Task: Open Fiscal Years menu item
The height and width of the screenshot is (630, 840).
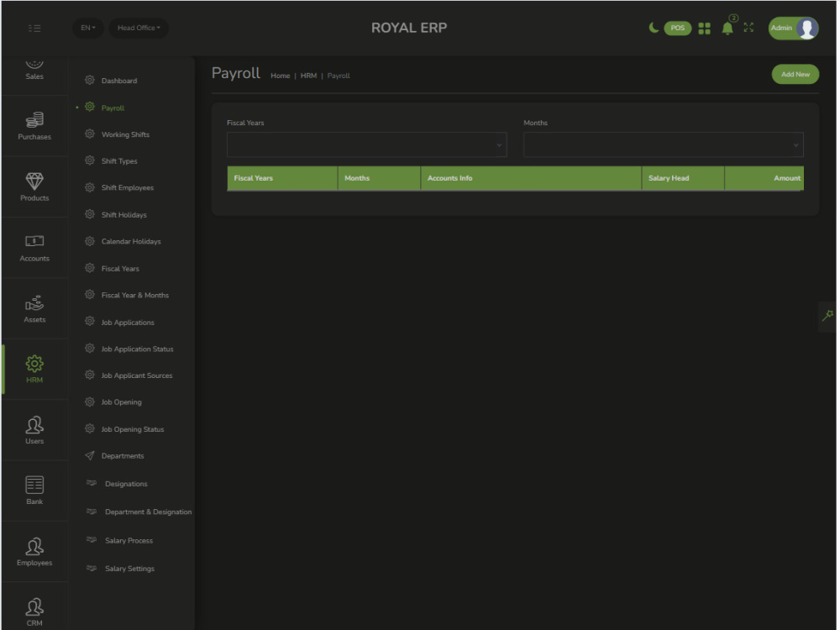Action: (120, 270)
